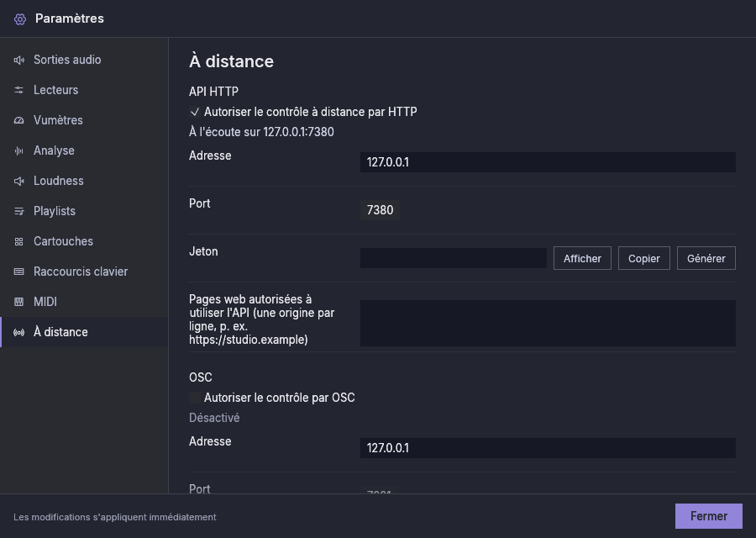Click the 'Pages web autorisées' label

click(x=262, y=319)
